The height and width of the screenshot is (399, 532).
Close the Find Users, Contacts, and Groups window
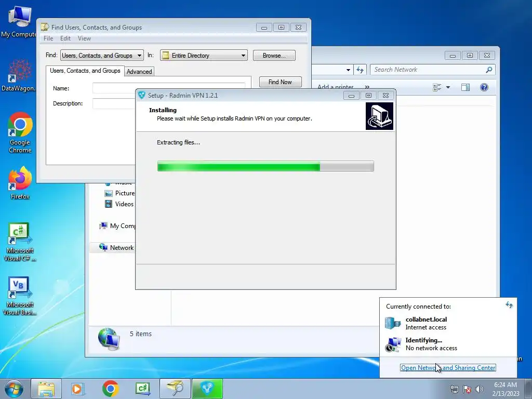pyautogui.click(x=298, y=28)
